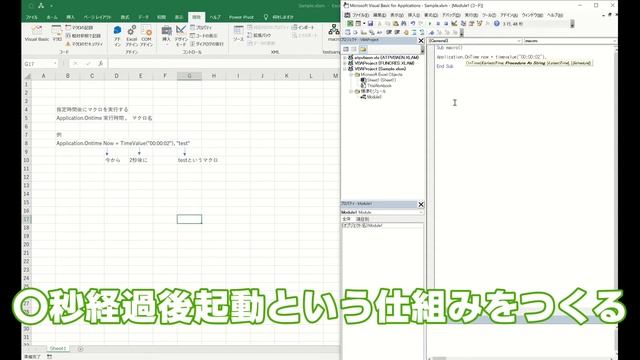Click 何をしますか Tell Me search box
This screenshot has width=640, height=360.
coord(279,17)
